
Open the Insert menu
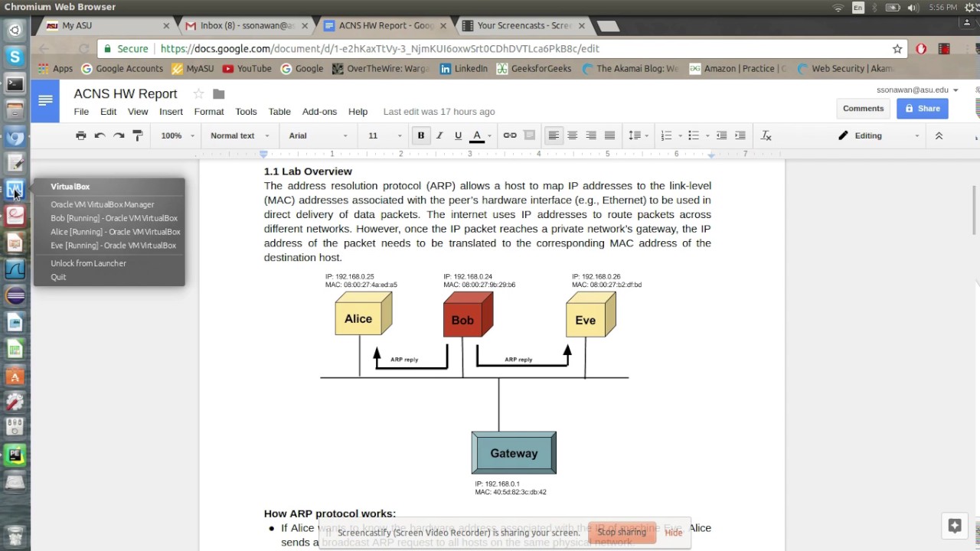tap(171, 112)
